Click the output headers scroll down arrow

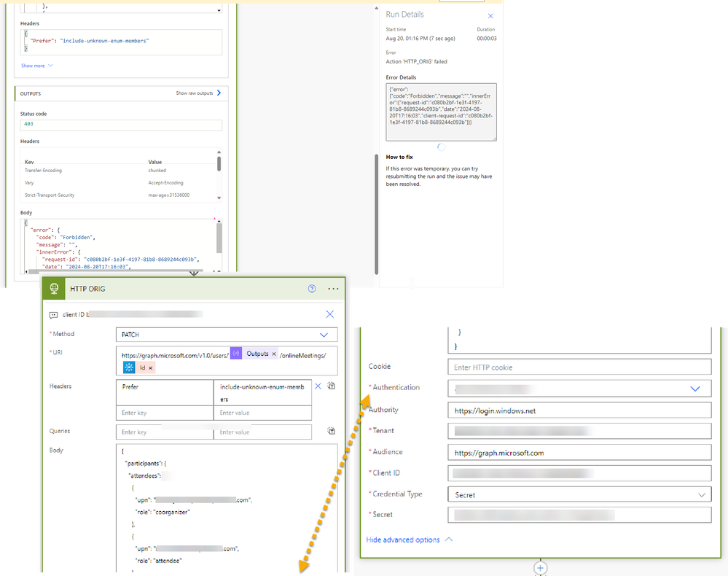[x=219, y=198]
